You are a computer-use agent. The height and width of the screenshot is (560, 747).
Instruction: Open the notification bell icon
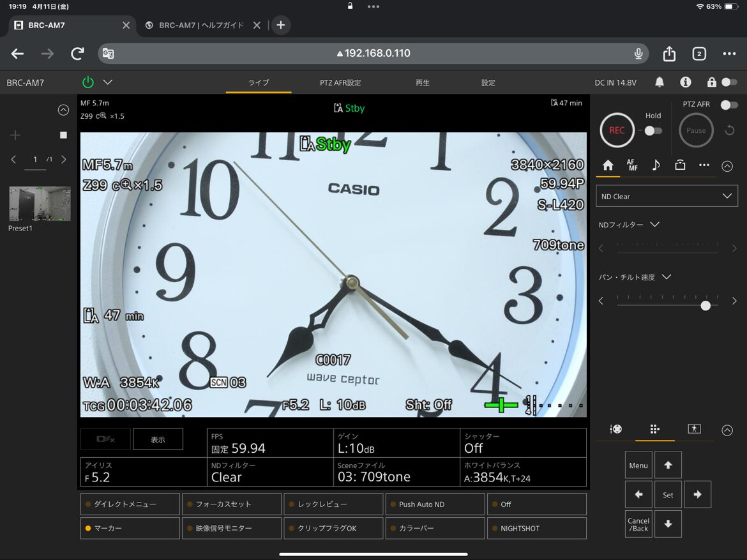660,82
